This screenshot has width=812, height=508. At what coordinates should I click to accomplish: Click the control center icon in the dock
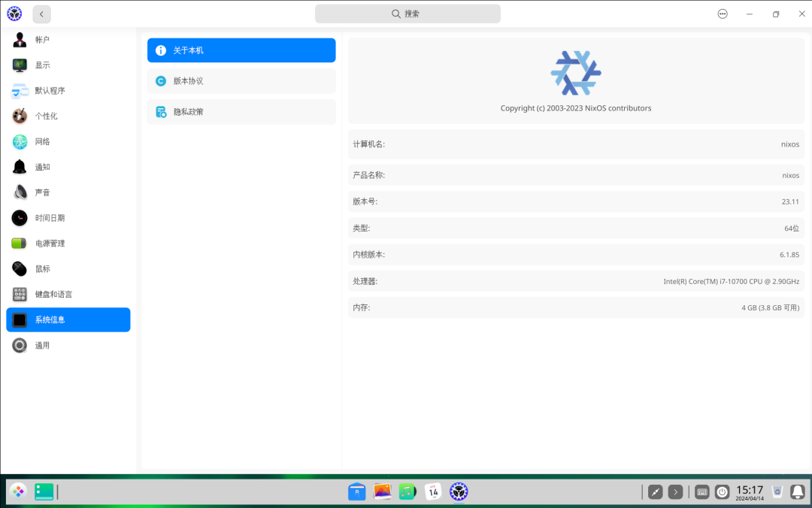click(x=459, y=491)
